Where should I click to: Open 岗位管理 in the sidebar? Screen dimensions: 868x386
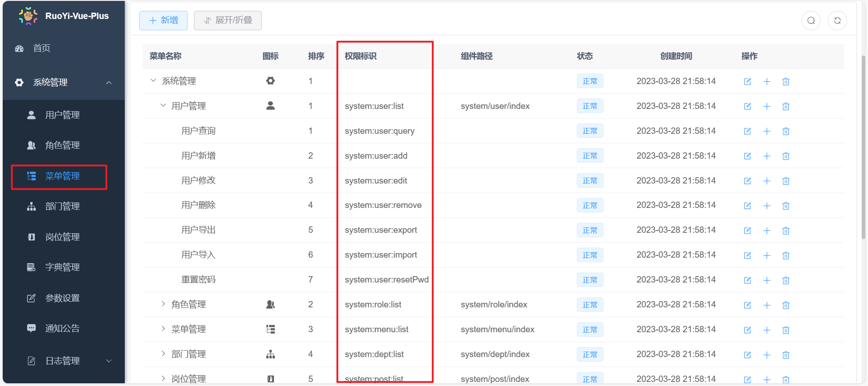point(64,237)
